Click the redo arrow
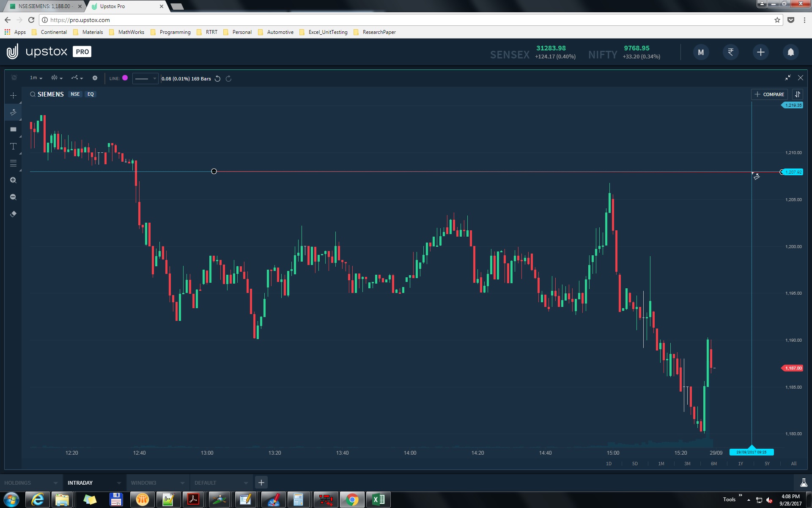 [228, 78]
